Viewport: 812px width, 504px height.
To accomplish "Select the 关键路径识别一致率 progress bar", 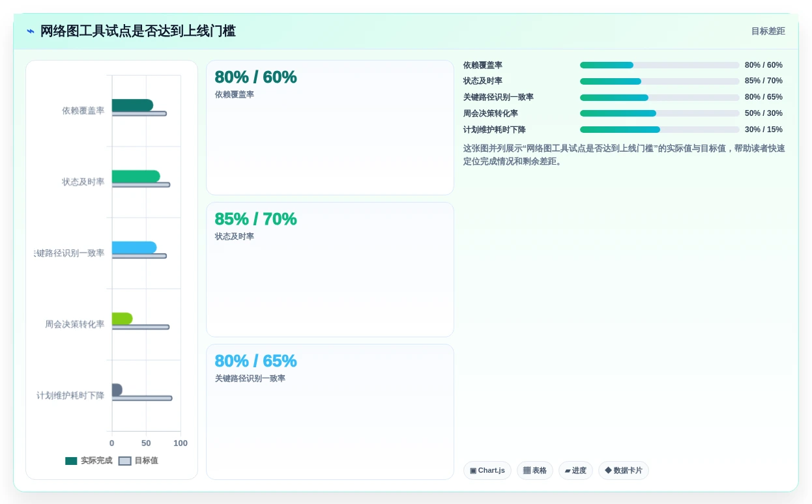I will point(660,98).
